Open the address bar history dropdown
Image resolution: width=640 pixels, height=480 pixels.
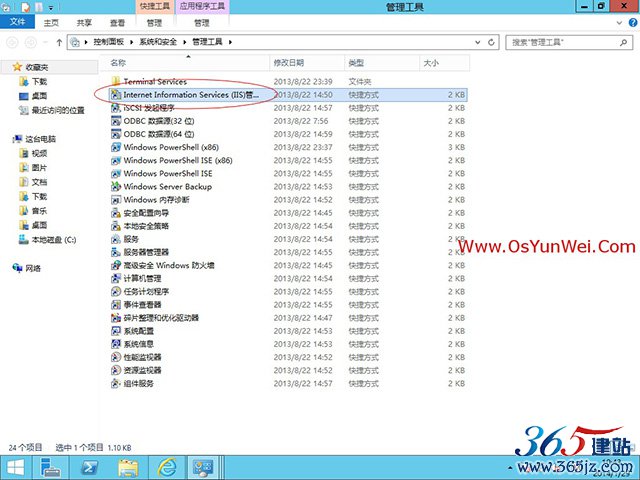click(x=478, y=42)
